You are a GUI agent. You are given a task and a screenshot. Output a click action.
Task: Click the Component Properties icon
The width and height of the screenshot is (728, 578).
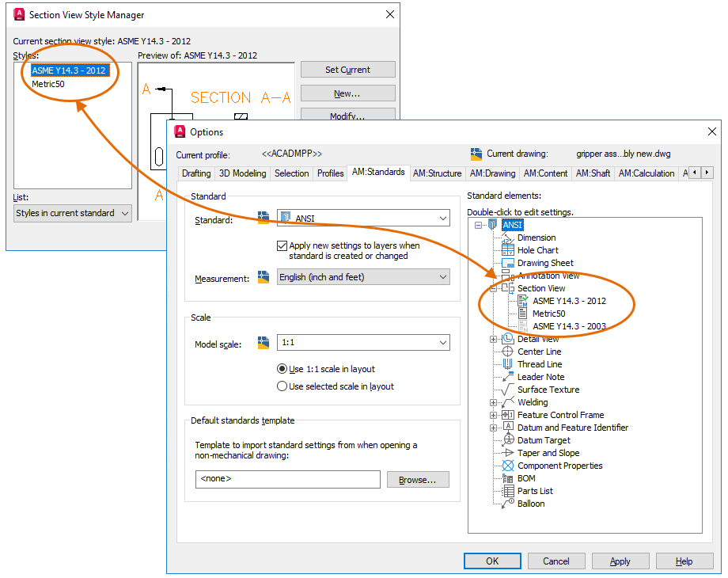click(x=507, y=466)
